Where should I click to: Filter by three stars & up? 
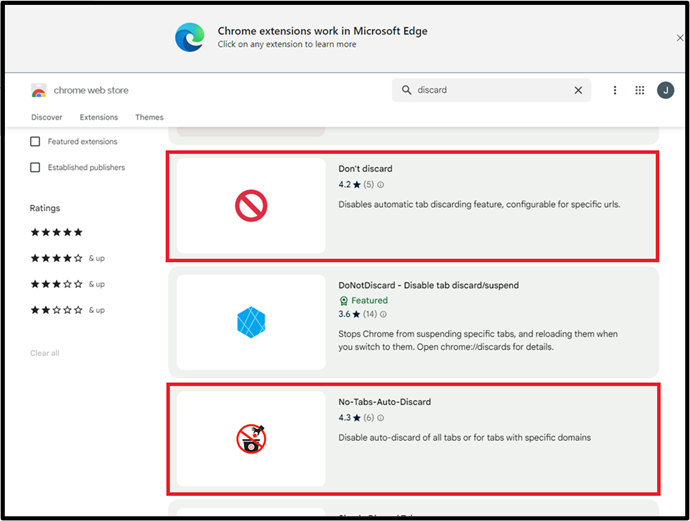point(67,284)
